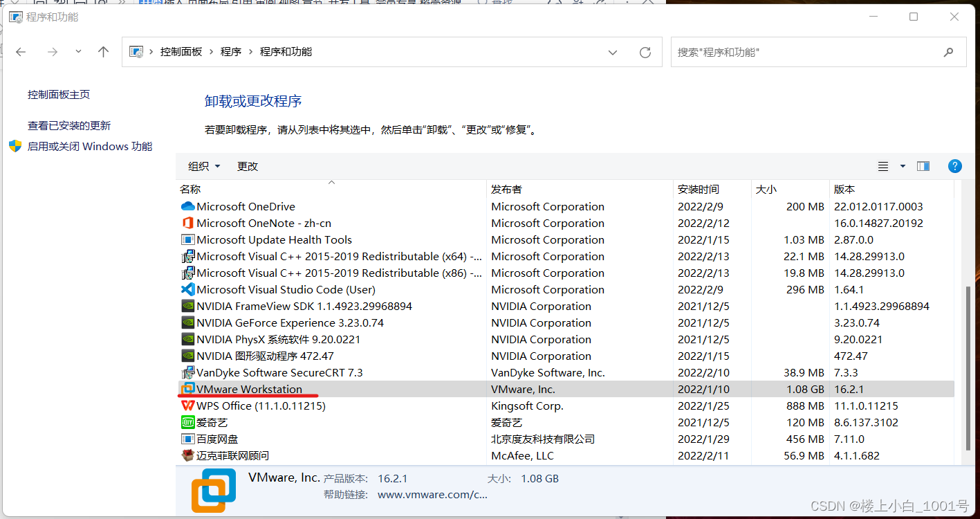Select VMware Workstation name text

pyautogui.click(x=249, y=389)
